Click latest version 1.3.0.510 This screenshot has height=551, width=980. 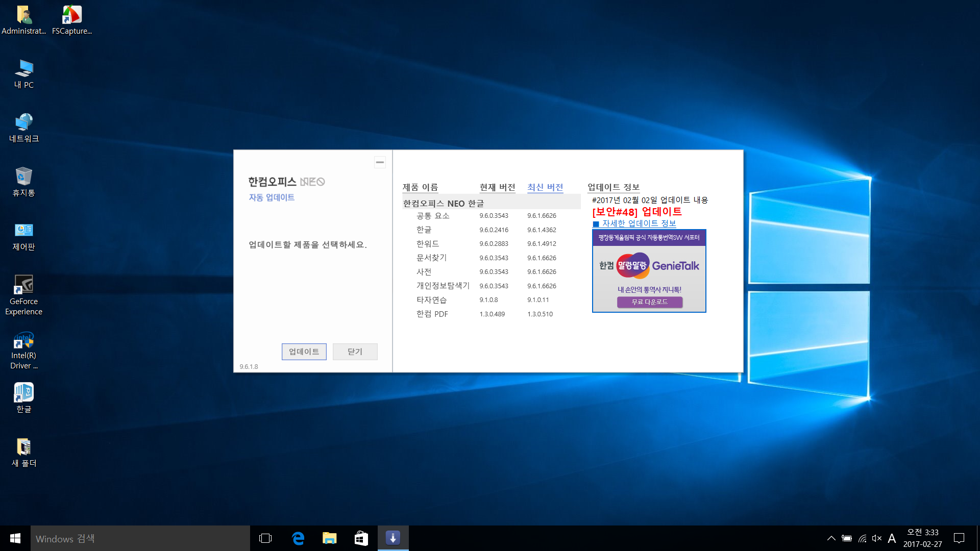pos(540,314)
